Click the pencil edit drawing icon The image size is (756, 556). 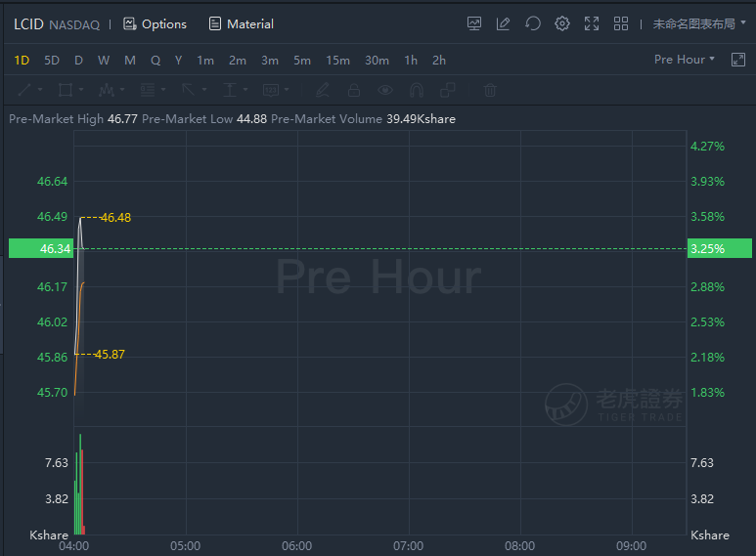click(323, 90)
